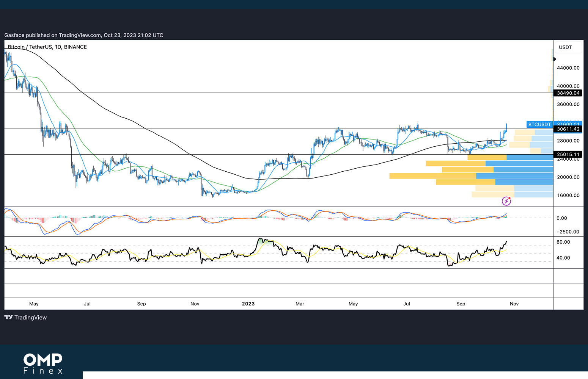Select the blue BTCUSDT price tag
588x379 pixels.
tap(539, 124)
